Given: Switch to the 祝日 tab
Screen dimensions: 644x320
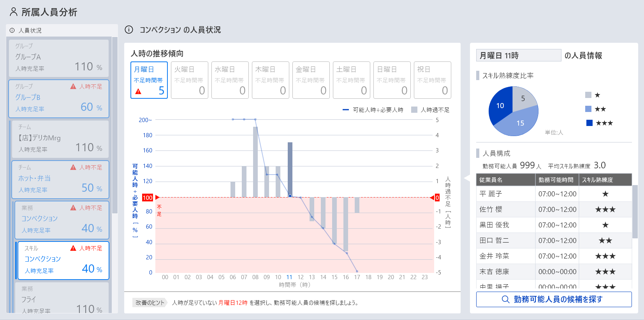Looking at the screenshot, I should 433,80.
